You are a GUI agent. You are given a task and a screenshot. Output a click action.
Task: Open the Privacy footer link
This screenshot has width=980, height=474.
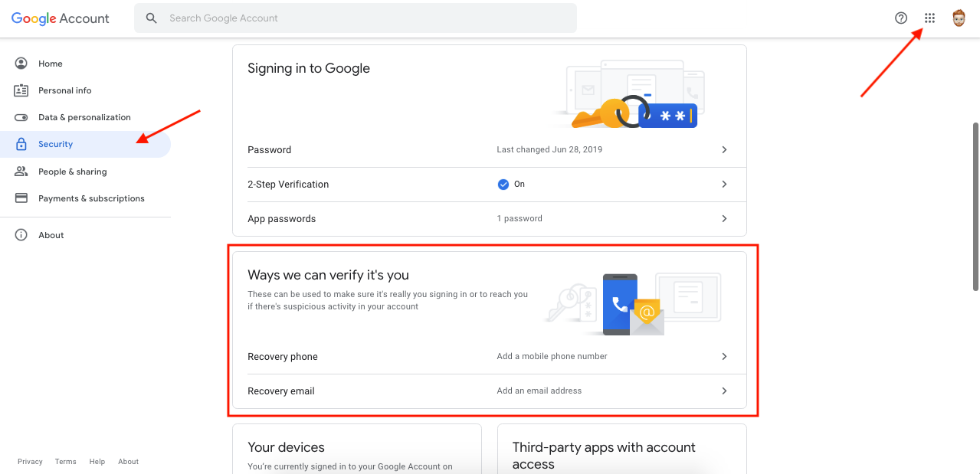click(x=30, y=462)
